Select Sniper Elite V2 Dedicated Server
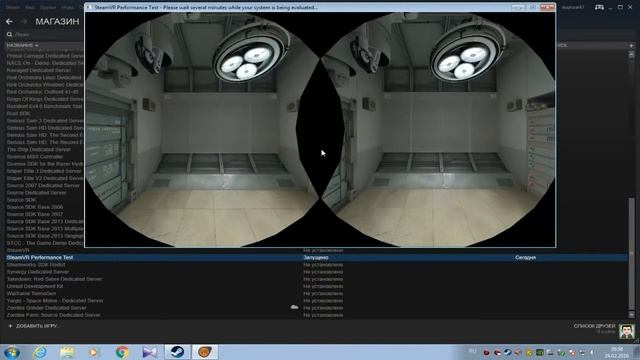This screenshot has height=360, width=640. click(45, 178)
